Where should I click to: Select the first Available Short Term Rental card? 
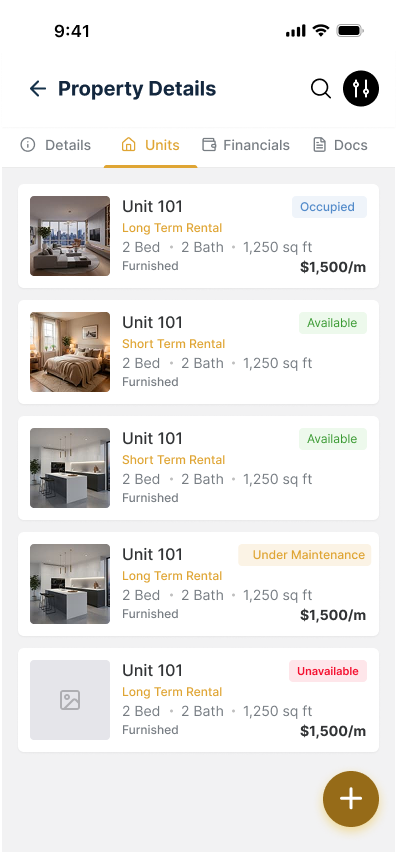[198, 352]
